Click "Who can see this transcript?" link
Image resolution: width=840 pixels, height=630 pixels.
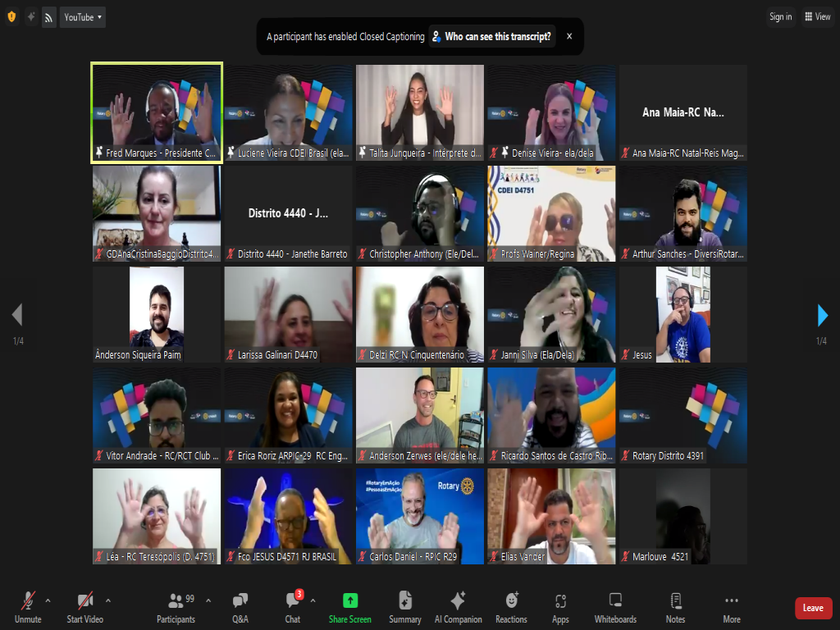(x=491, y=36)
